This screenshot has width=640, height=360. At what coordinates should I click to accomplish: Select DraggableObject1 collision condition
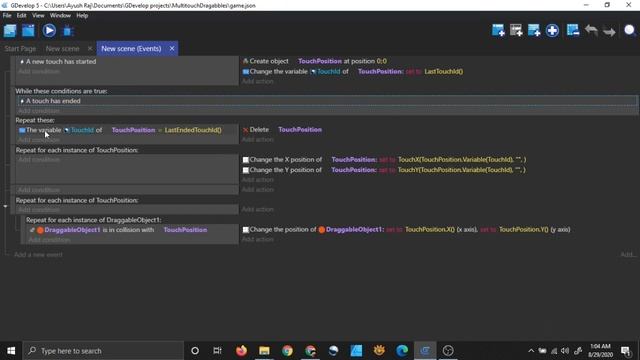pyautogui.click(x=118, y=230)
